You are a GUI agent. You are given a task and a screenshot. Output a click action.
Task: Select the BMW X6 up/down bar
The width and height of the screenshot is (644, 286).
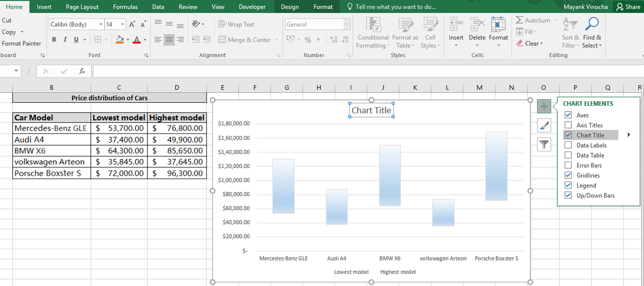(390, 176)
